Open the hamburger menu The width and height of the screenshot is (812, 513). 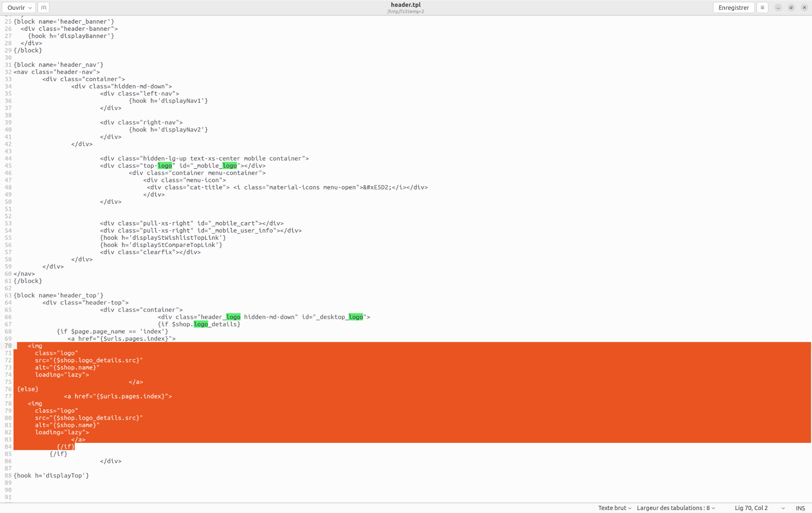(762, 8)
